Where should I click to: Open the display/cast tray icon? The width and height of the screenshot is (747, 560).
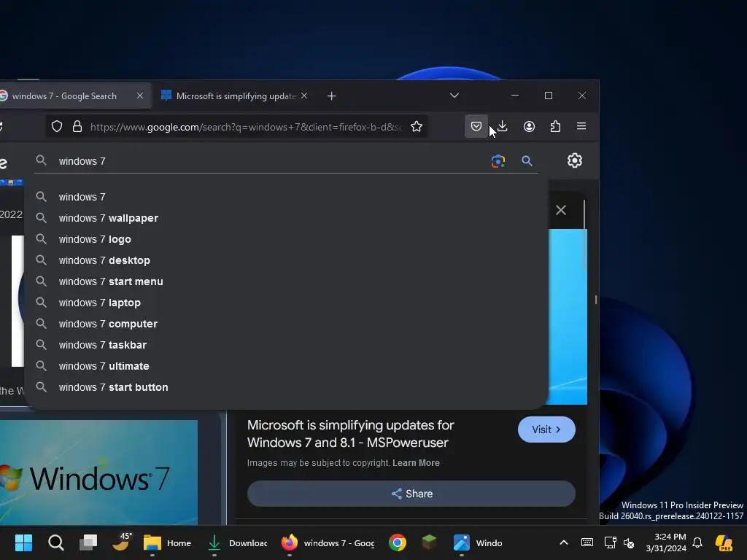pyautogui.click(x=610, y=542)
